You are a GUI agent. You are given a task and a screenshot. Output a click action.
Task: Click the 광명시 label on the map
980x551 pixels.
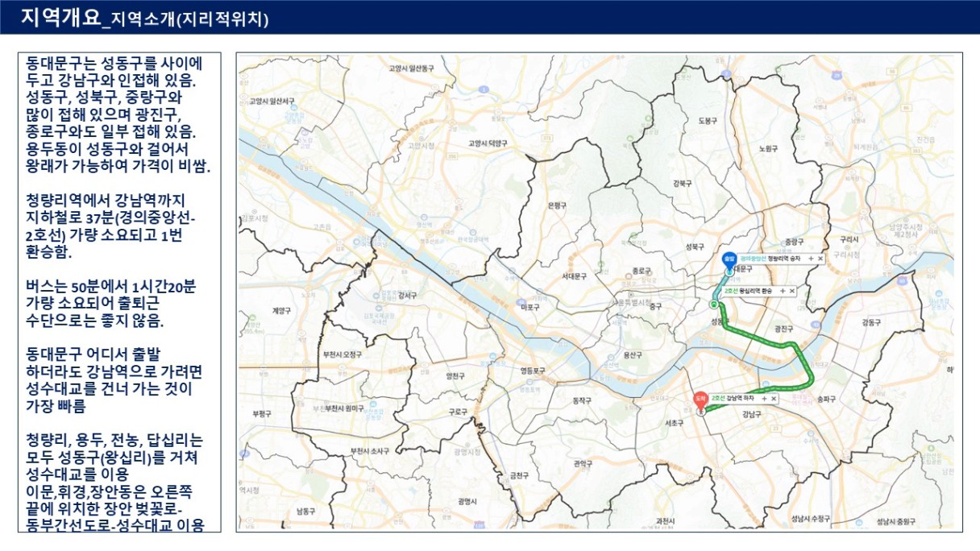coord(468,501)
